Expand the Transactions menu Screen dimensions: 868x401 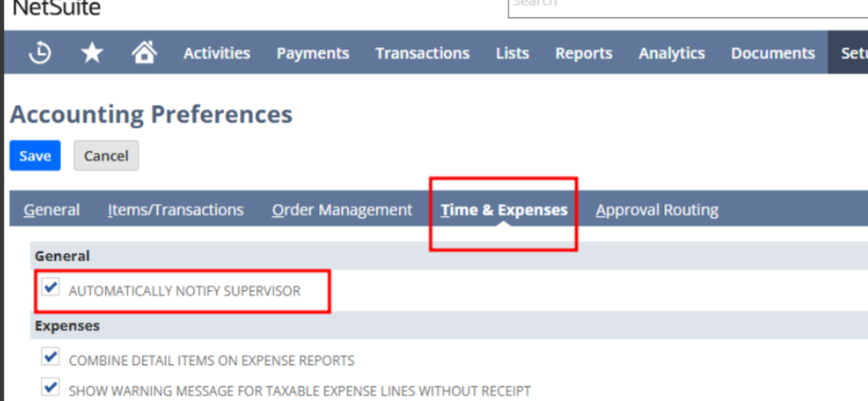[x=422, y=53]
